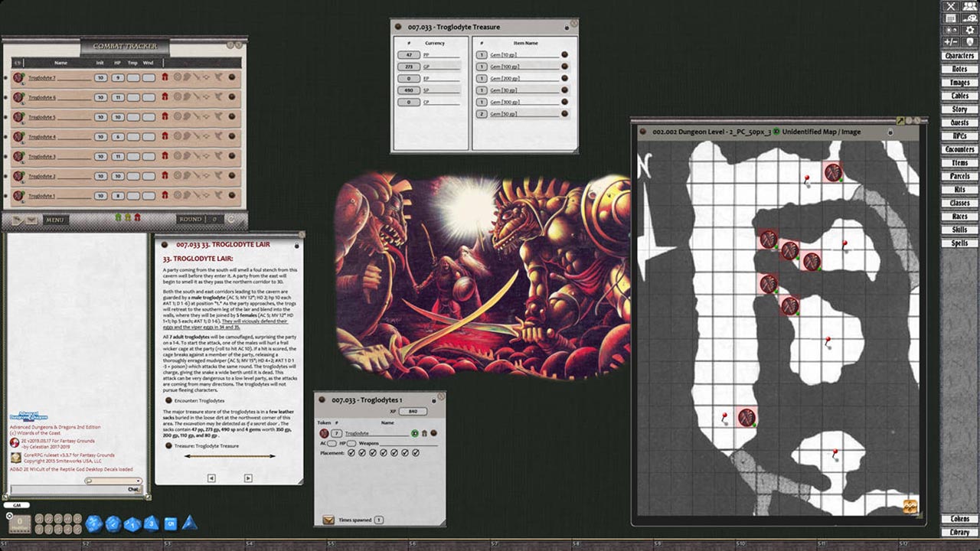Click next round icon in combat tracker
Screen dimensions: 980x551
(231, 220)
